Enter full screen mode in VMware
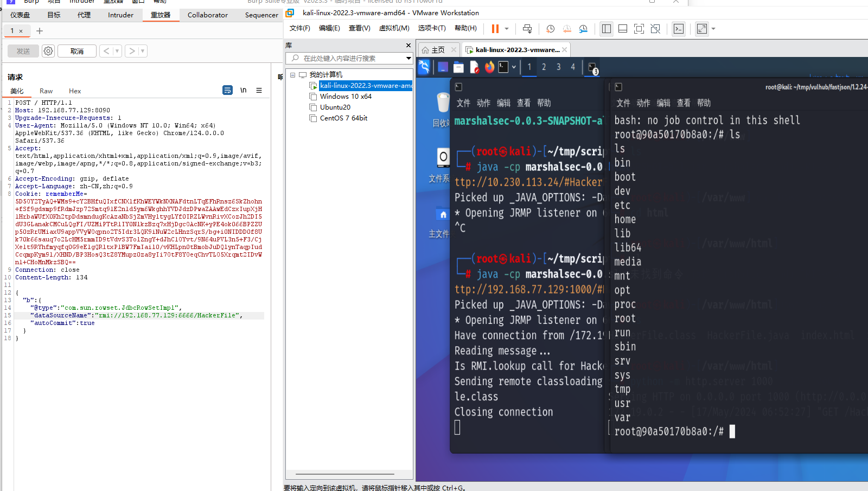 click(639, 29)
